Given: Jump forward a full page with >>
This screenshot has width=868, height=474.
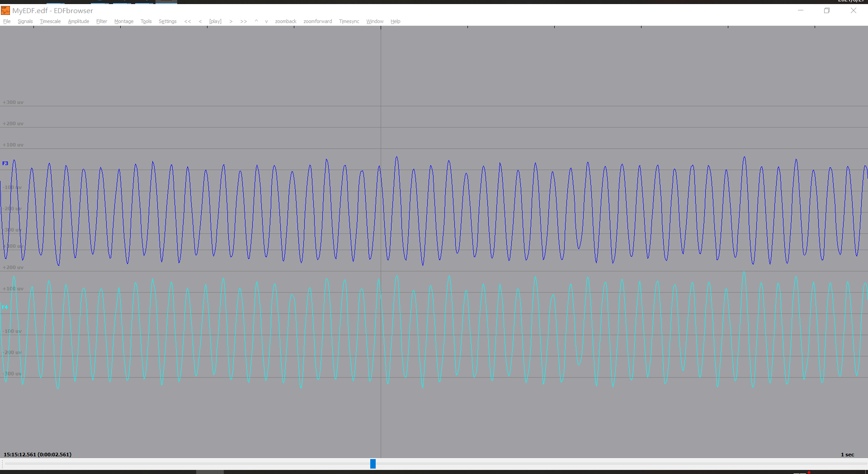Looking at the screenshot, I should point(244,21).
